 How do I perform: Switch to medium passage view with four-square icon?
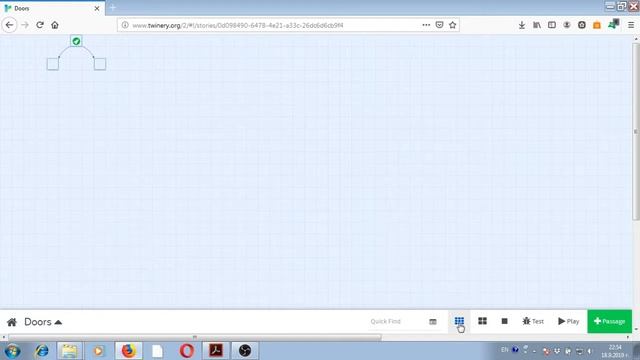(x=482, y=322)
